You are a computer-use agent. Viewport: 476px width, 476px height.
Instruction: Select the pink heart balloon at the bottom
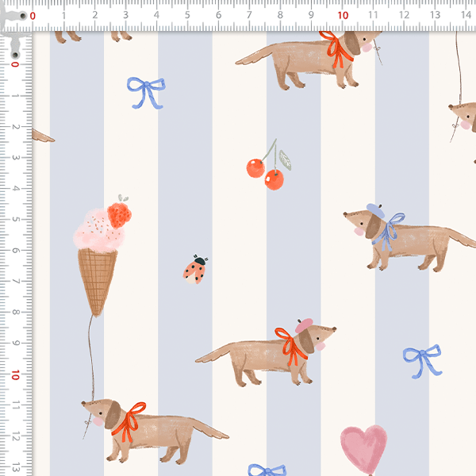point(363,447)
